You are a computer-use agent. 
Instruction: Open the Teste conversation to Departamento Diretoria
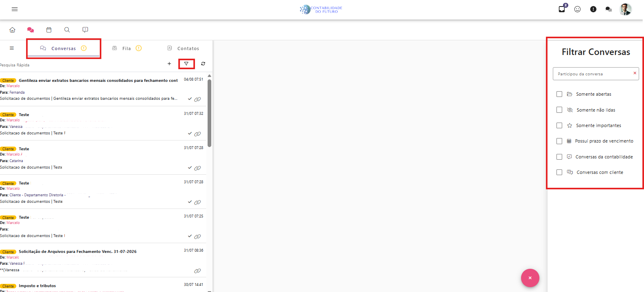coord(103,192)
